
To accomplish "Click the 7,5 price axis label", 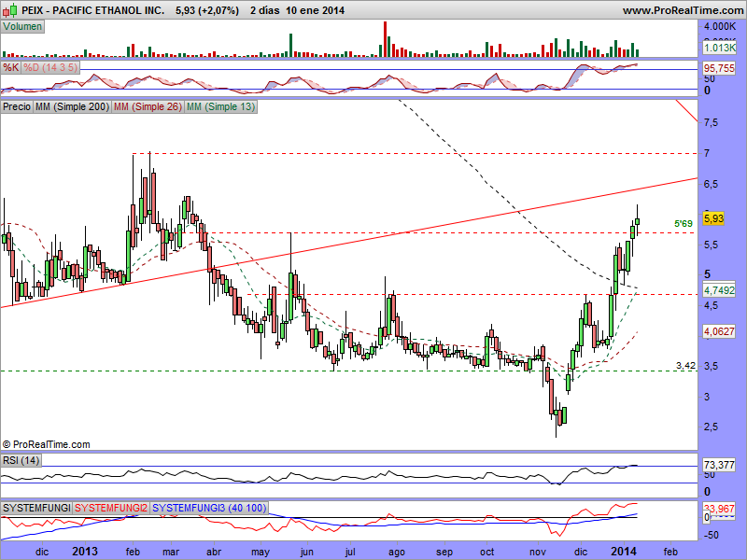I will (x=711, y=123).
